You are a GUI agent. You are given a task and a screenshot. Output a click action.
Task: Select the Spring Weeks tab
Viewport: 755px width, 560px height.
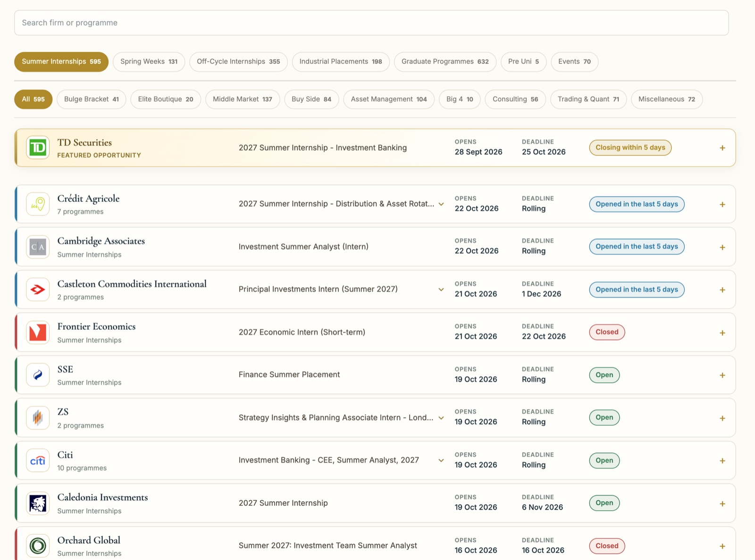tap(149, 62)
